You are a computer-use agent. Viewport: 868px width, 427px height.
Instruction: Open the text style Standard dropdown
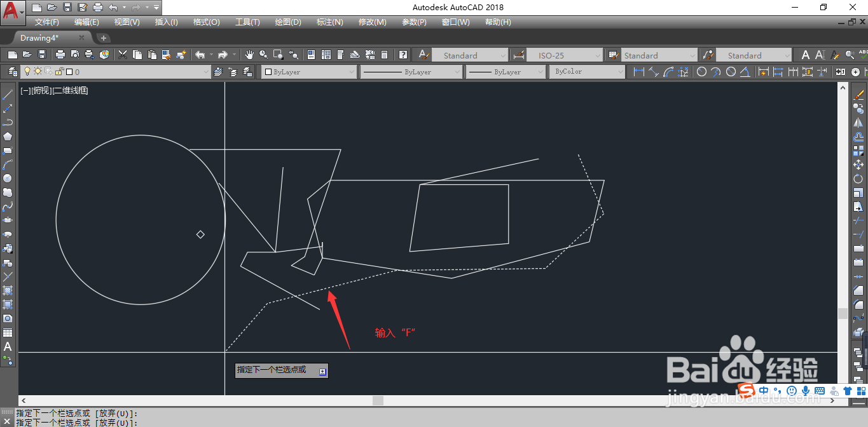pos(470,55)
